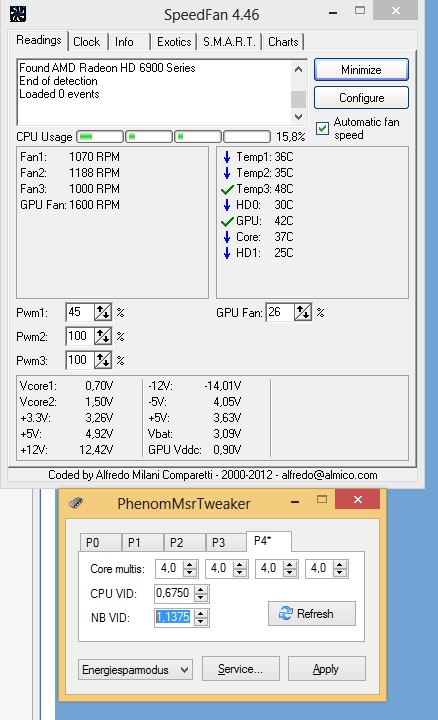The width and height of the screenshot is (438, 720).
Task: Click the 'Fan1: 1070 RPM' reading
Action: pyautogui.click(x=70, y=157)
